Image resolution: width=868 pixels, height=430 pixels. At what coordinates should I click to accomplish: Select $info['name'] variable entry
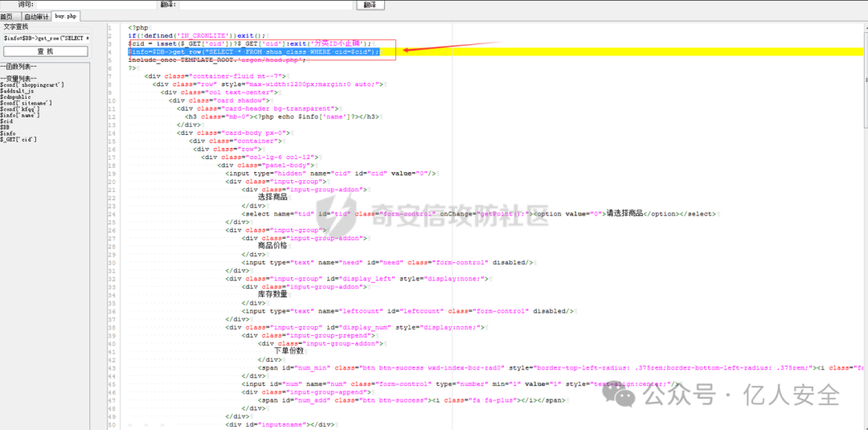coord(22,115)
